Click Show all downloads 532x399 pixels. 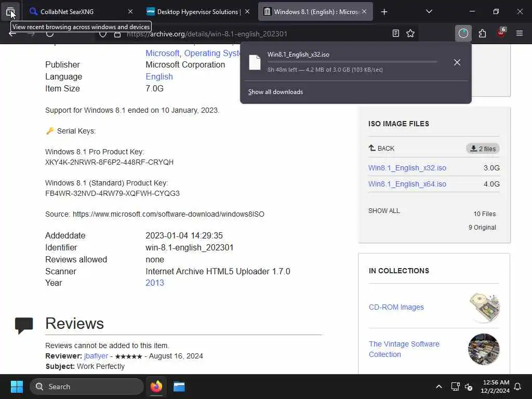point(275,92)
